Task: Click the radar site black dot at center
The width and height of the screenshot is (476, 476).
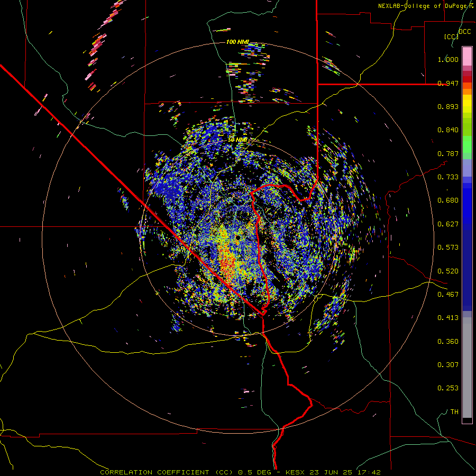Action: [238, 237]
